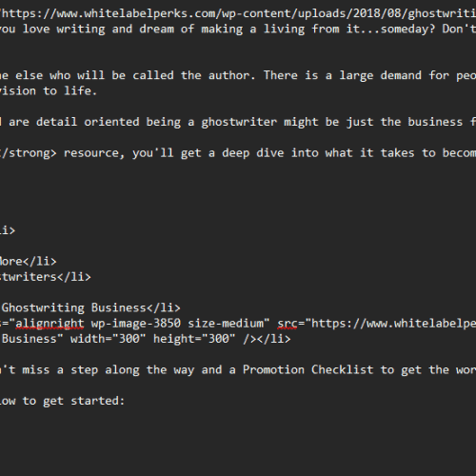The image size is (476, 476).
Task: Click the 'wp-image-3850' class name
Action: 136,324
